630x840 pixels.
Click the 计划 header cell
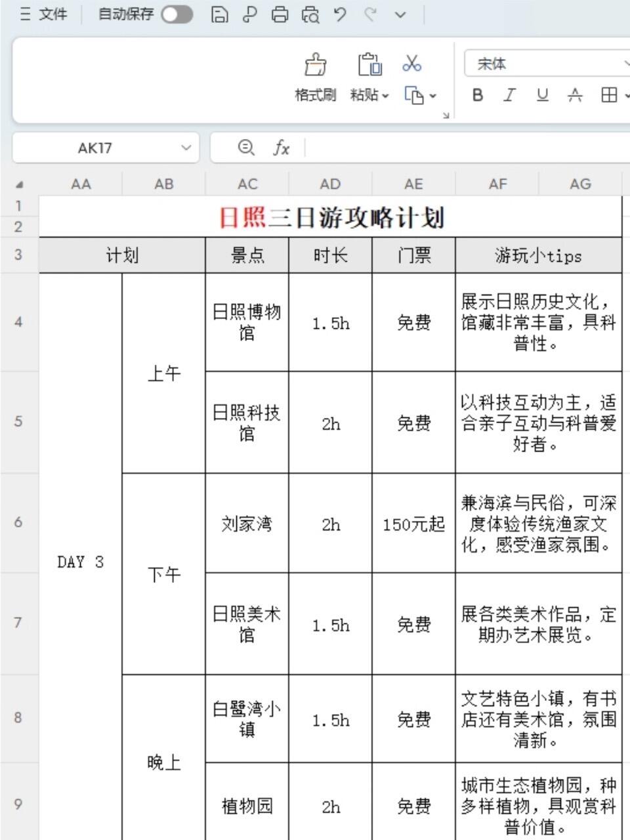click(122, 255)
